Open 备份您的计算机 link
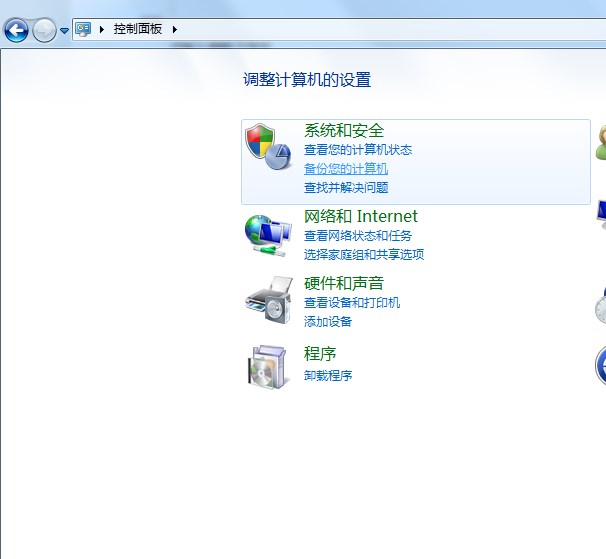 tap(346, 169)
